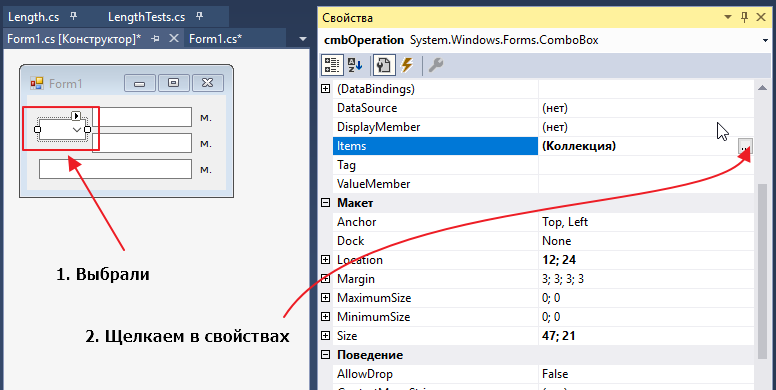Collapse the Макет category
Viewport: 776px width, 390px height.
click(326, 203)
